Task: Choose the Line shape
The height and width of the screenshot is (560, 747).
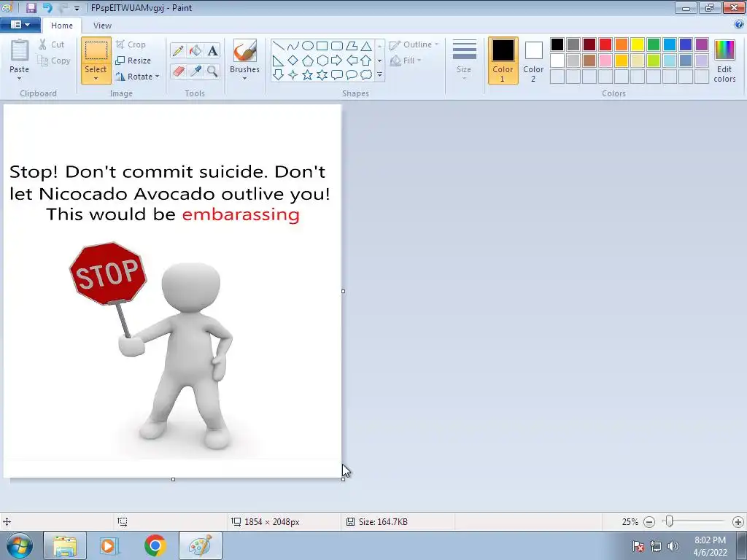Action: point(279,46)
